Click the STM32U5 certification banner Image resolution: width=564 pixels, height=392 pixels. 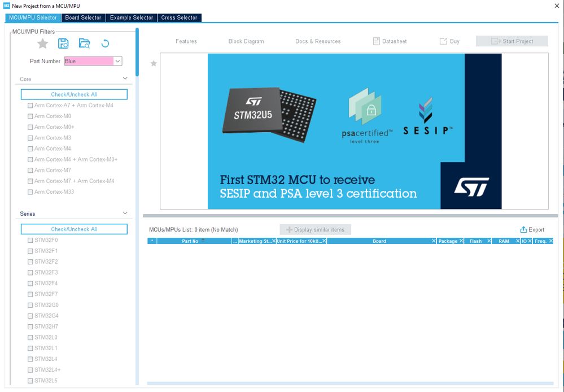[355, 131]
